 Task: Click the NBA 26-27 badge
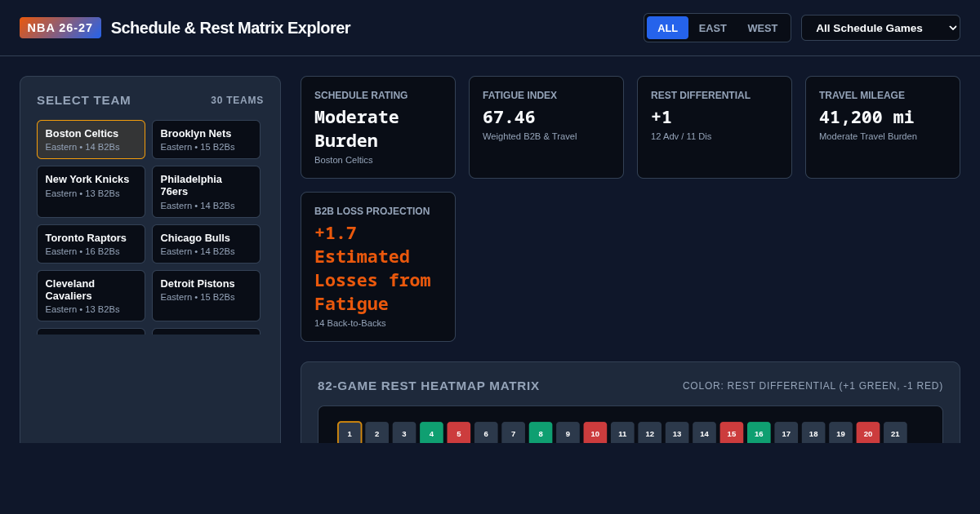pos(60,28)
